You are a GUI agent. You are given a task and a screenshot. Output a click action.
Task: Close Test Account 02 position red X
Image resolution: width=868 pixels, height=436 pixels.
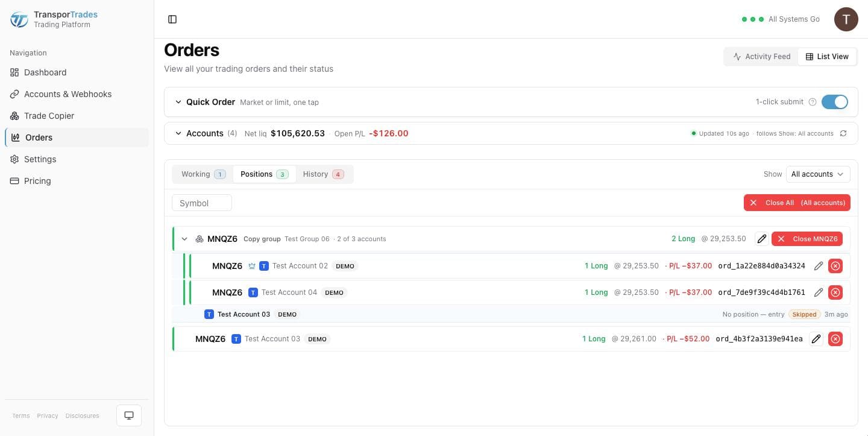click(835, 266)
